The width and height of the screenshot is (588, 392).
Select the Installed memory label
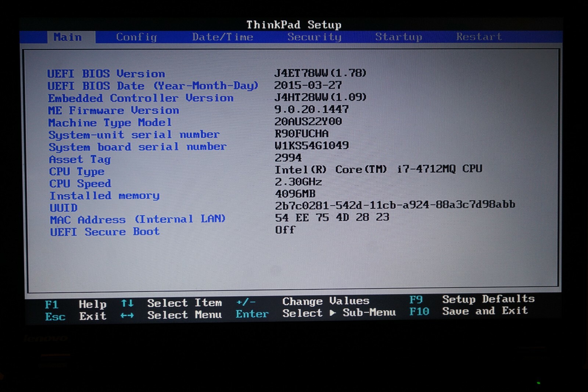[x=105, y=196]
